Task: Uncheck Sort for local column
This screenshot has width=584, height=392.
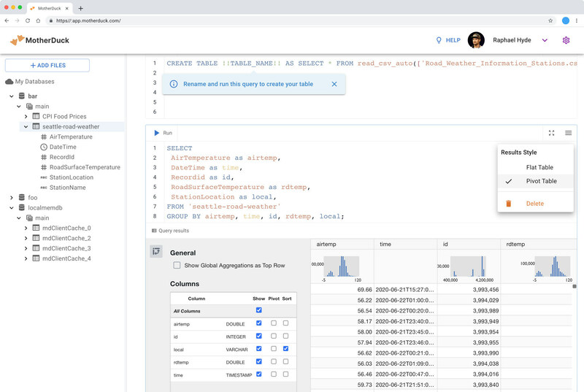Action: click(285, 349)
